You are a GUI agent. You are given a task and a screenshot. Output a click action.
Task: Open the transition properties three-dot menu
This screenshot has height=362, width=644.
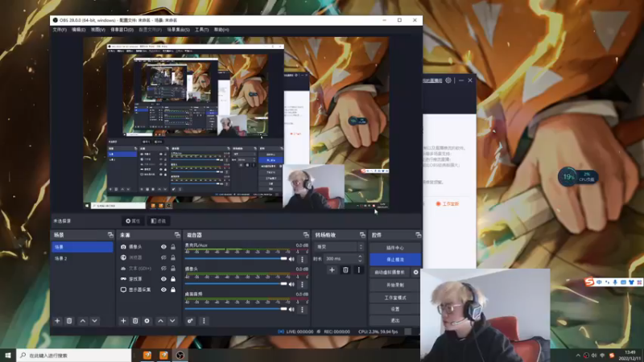point(358,270)
